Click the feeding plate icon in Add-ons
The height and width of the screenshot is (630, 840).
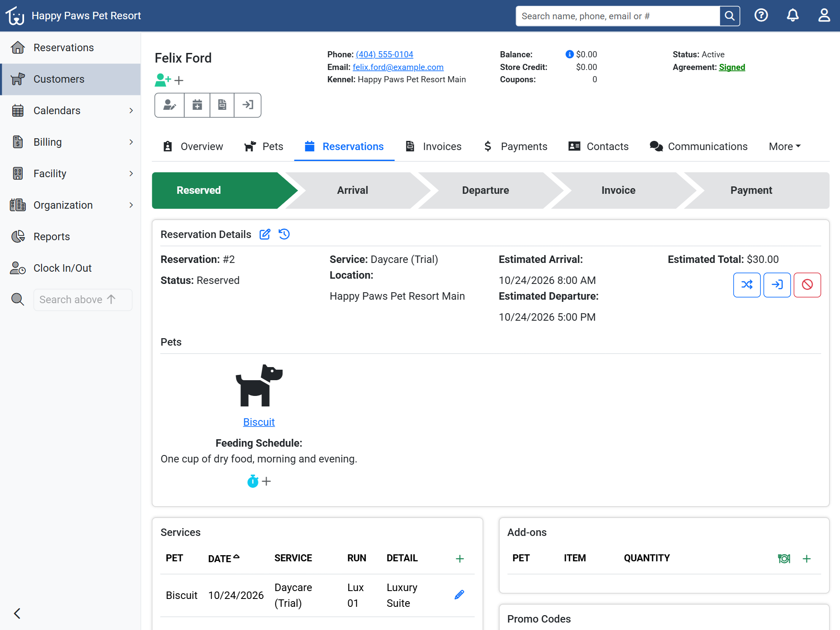pyautogui.click(x=784, y=559)
